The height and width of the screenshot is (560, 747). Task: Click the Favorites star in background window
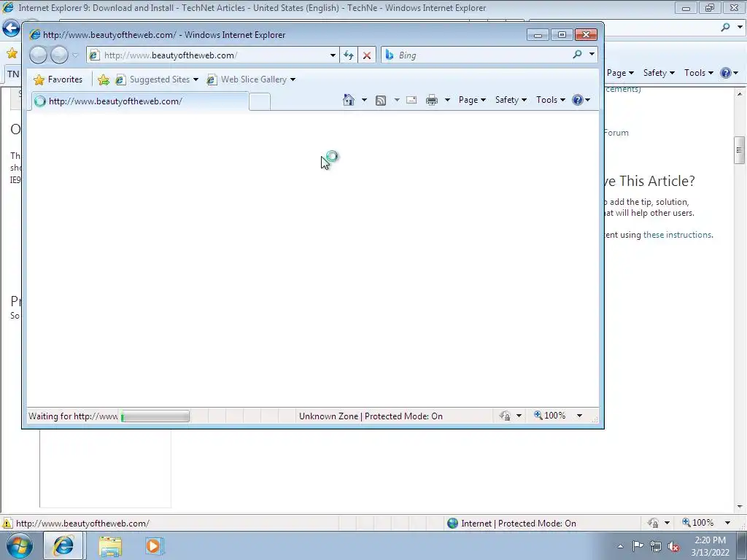[x=12, y=53]
